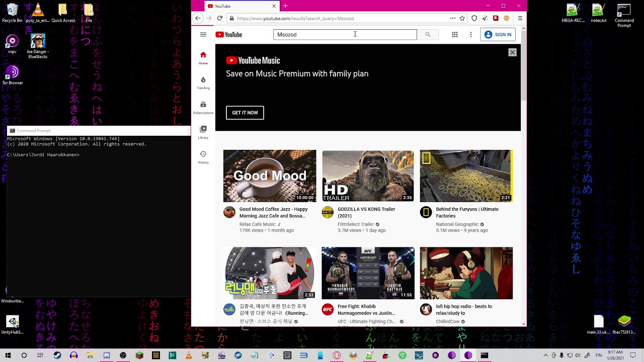Focus the YouTube search box
The image size is (644, 362).
click(345, 35)
